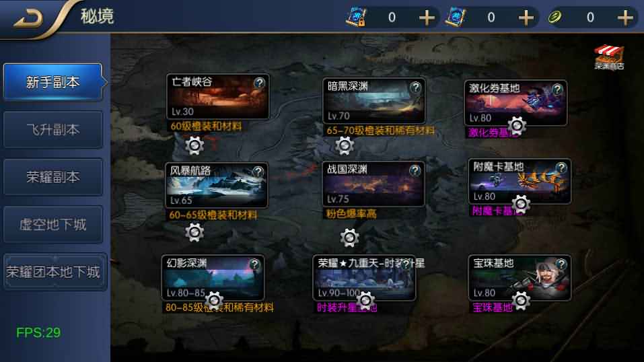The height and width of the screenshot is (362, 644).
Task: Click the gear icon on 宝珠基地
Action: click(521, 301)
